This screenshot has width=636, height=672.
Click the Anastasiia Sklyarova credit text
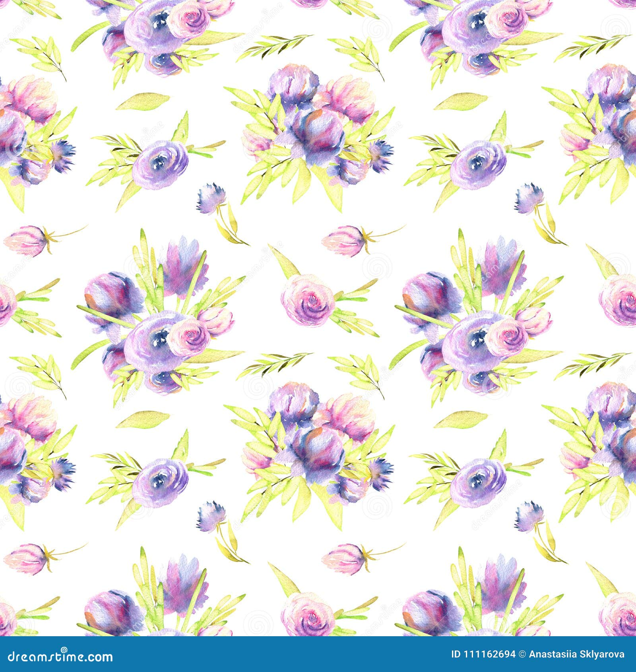(x=576, y=655)
